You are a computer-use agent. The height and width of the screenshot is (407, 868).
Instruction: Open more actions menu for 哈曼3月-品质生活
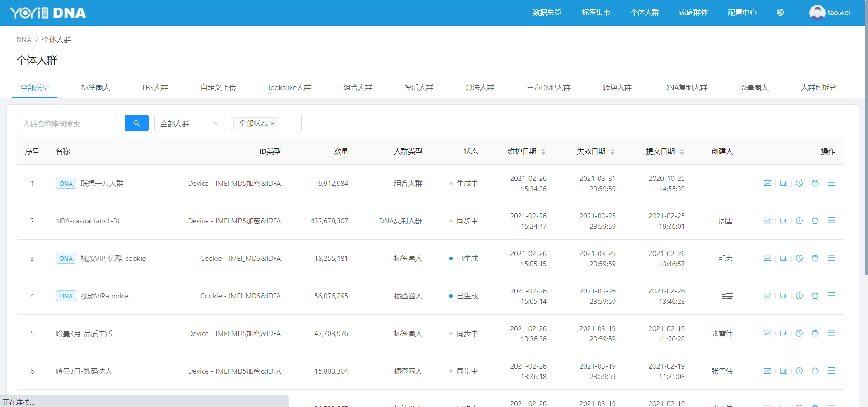coord(831,333)
